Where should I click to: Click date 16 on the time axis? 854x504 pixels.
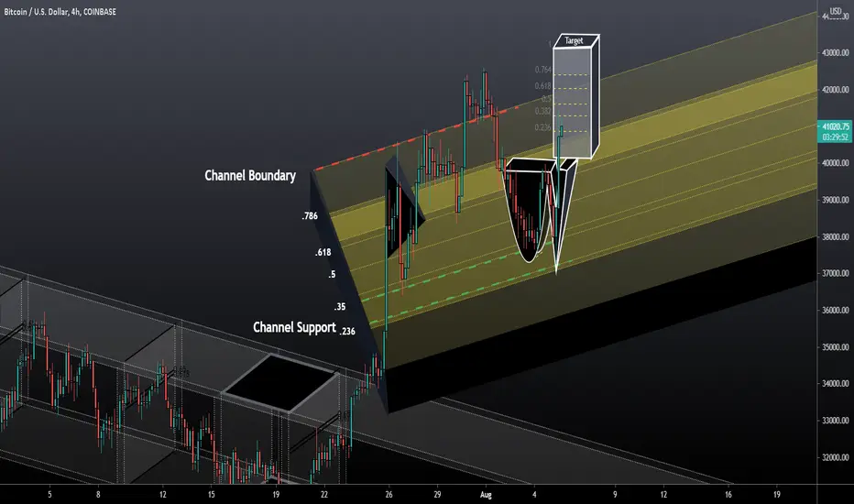pos(728,495)
